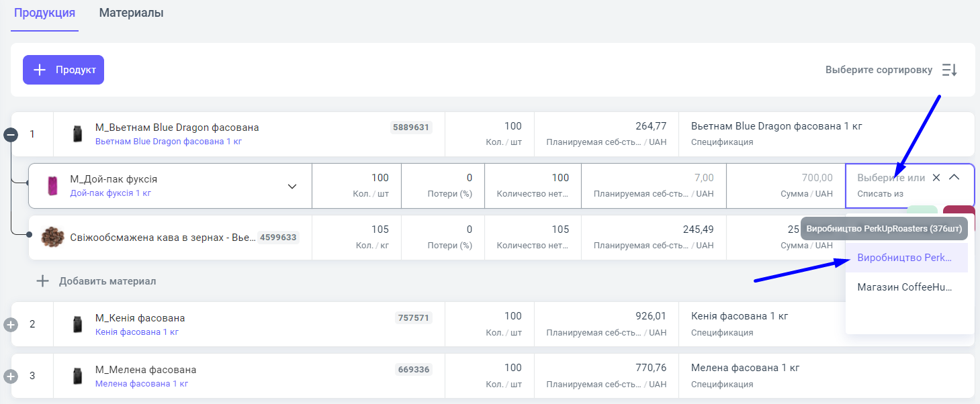Clear the Списать из warehouse selection
Image resolution: width=980 pixels, height=404 pixels.
pos(936,178)
